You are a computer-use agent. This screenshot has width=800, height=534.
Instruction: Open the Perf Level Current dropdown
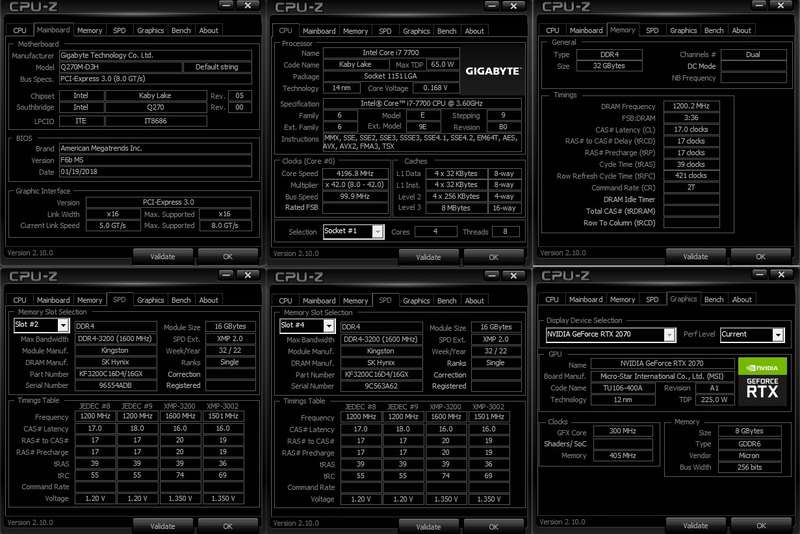point(778,335)
